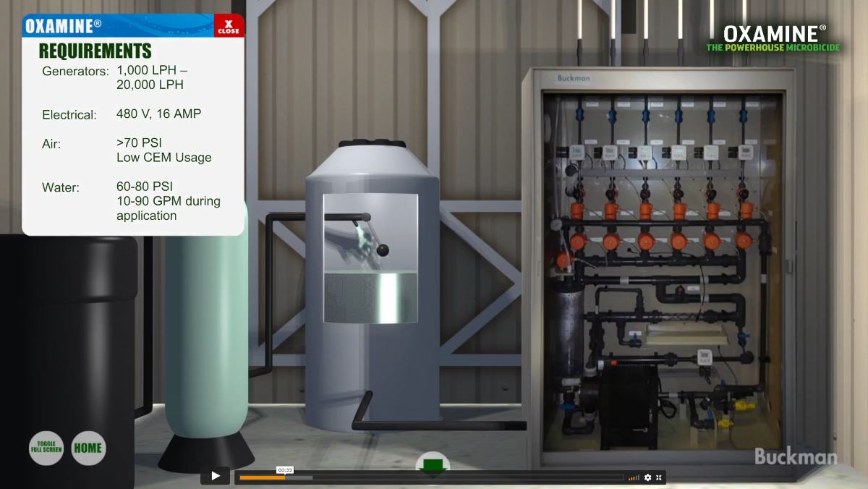Image resolution: width=868 pixels, height=489 pixels.
Task: Adjust the player volume bars
Action: pos(634,477)
